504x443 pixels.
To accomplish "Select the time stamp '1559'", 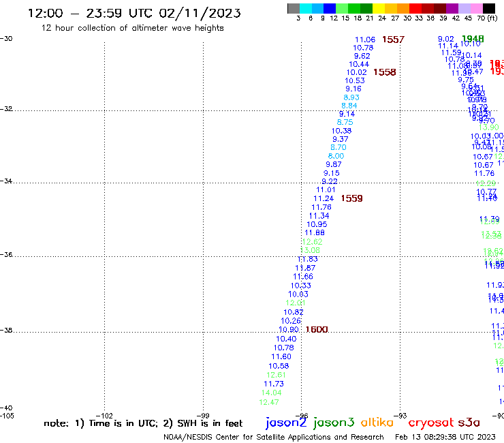I will pyautogui.click(x=351, y=198).
